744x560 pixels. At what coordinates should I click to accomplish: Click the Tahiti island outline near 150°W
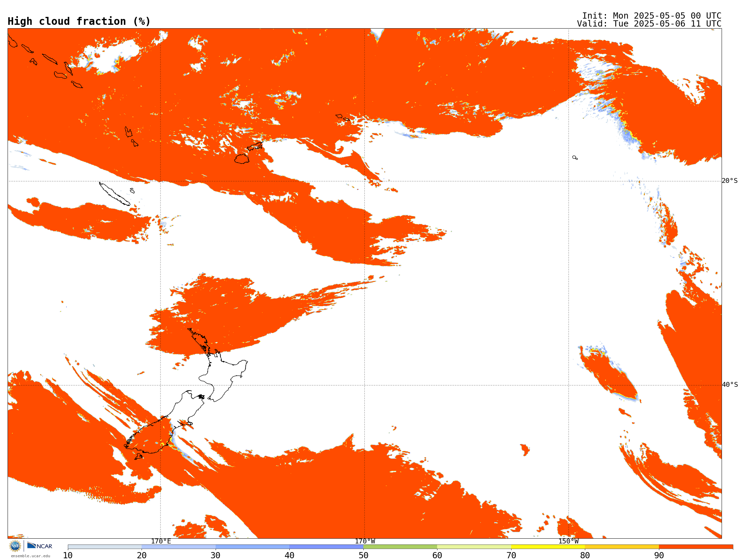tap(575, 158)
